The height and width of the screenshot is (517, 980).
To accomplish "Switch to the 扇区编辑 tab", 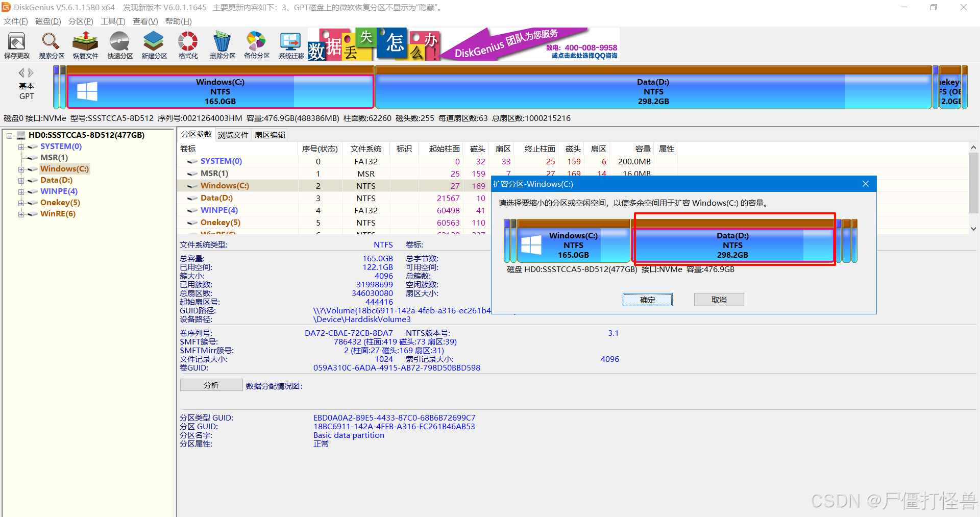I will coord(270,135).
